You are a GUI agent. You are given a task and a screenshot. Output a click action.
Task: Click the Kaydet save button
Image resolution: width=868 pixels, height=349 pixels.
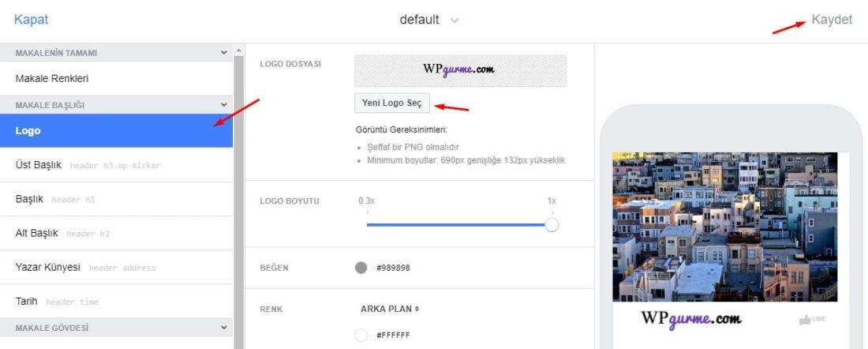tap(832, 20)
